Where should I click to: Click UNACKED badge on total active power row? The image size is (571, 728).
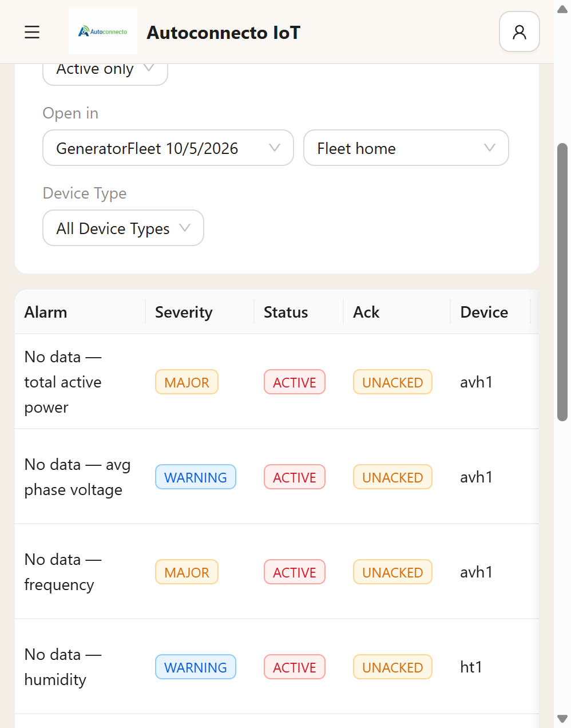coord(392,382)
